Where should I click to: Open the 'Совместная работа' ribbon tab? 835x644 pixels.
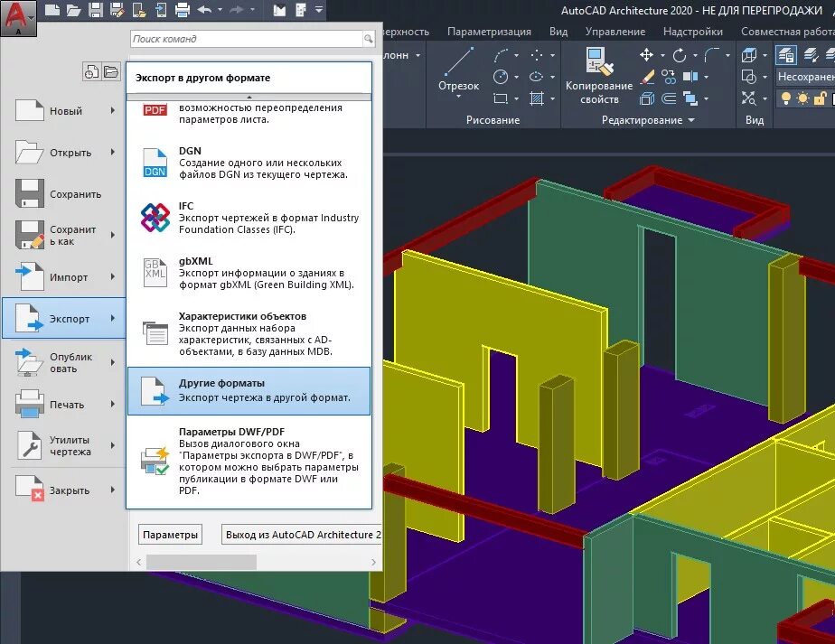point(787,32)
